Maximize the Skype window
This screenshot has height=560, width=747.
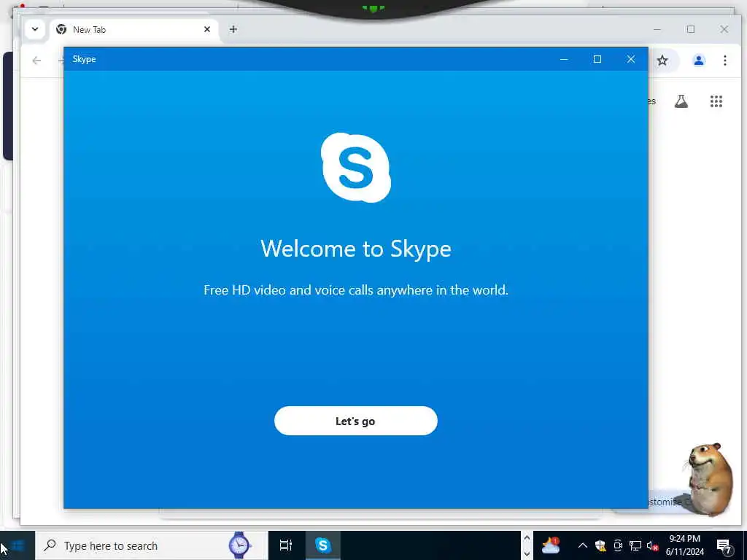597,59
